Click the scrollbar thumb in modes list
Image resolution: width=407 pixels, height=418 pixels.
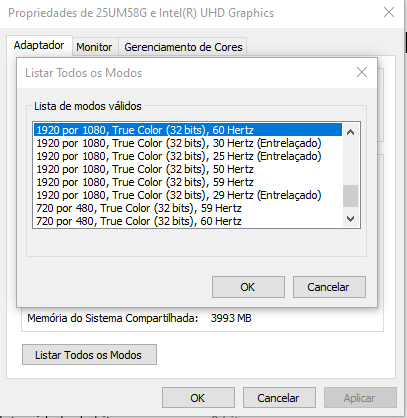pos(350,196)
